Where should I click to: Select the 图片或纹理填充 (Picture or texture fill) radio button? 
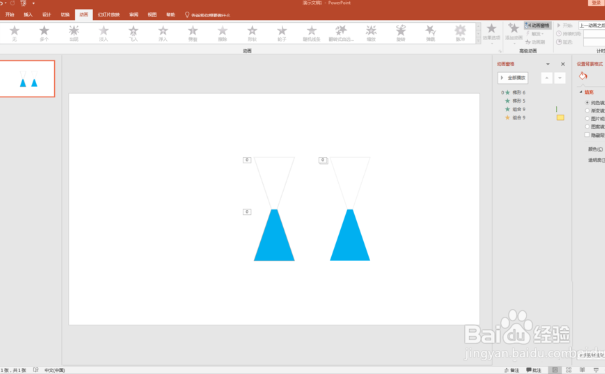point(587,119)
